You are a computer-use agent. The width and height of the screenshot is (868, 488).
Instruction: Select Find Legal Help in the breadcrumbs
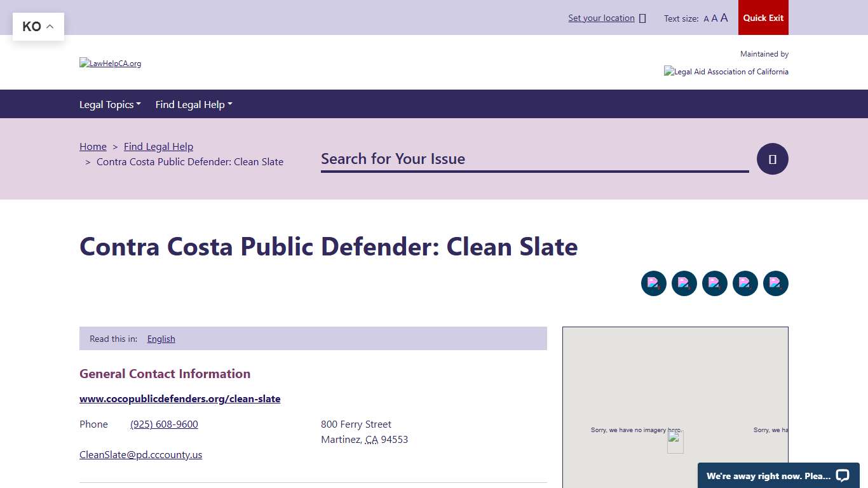(x=158, y=146)
